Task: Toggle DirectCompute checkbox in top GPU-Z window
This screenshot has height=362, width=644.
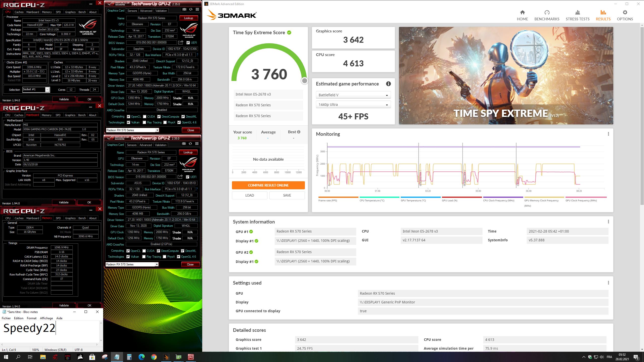Action: pos(159,117)
